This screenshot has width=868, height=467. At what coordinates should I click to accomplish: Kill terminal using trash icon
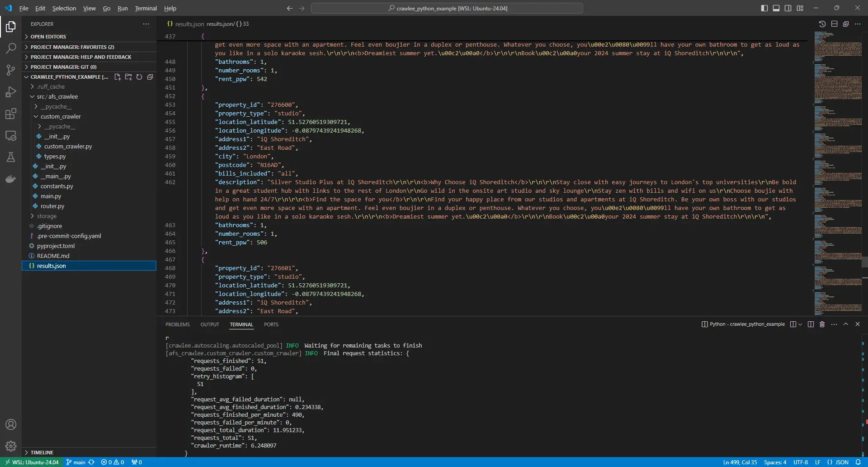822,324
